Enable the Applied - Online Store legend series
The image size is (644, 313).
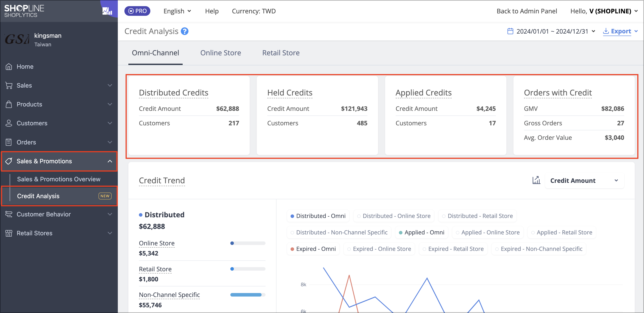coord(487,232)
